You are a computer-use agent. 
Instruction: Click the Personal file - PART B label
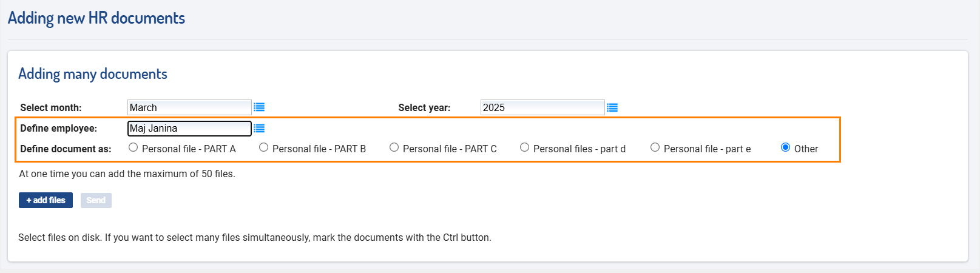(319, 149)
